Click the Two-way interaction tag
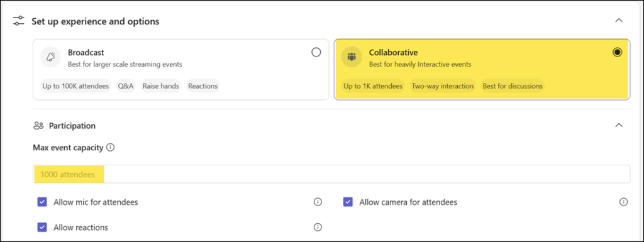This screenshot has width=644, height=242. coord(443,86)
